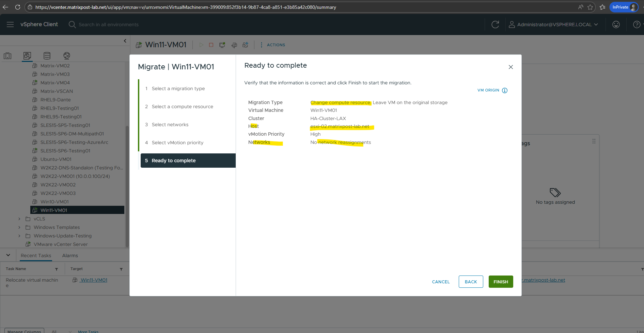Open the feedback smiley icon
This screenshot has width=644, height=333.
(x=616, y=24)
